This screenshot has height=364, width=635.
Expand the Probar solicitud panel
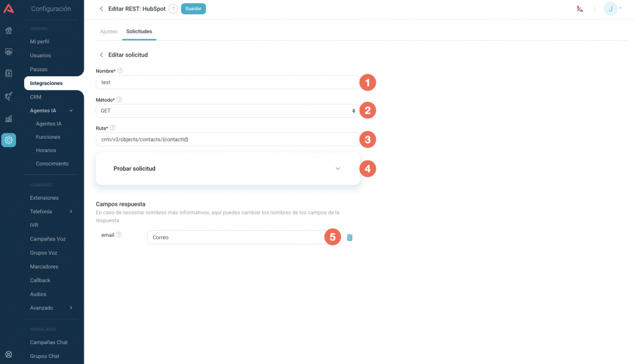pos(228,168)
